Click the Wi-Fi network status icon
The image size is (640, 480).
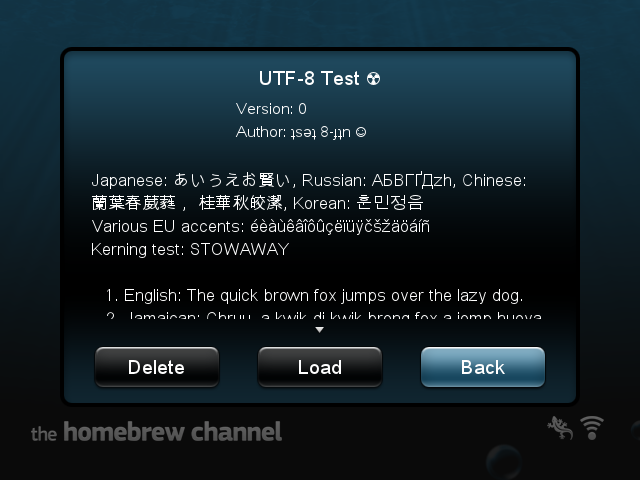(x=592, y=428)
